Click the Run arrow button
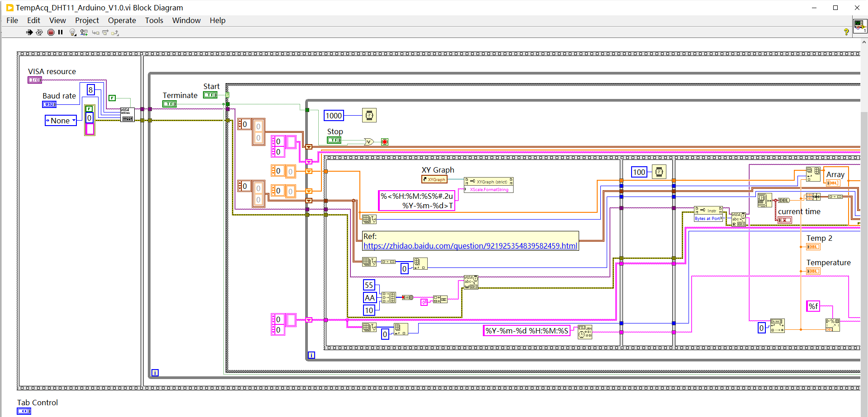The image size is (868, 417). click(29, 32)
